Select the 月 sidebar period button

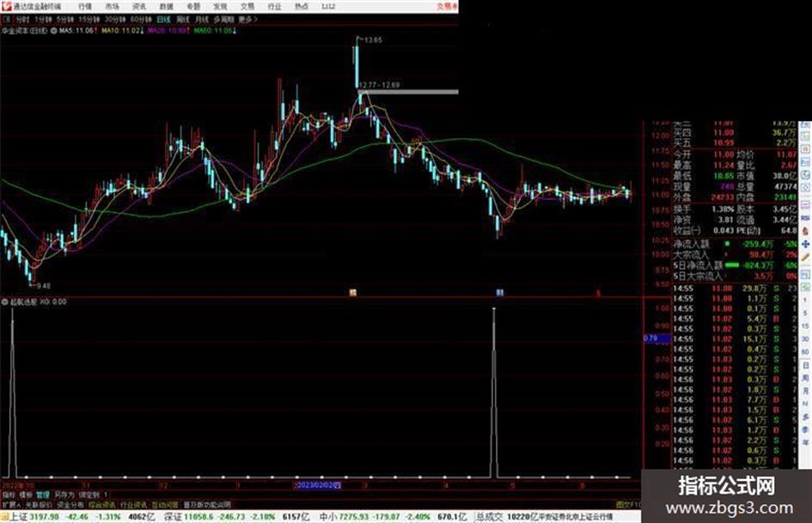click(805, 391)
